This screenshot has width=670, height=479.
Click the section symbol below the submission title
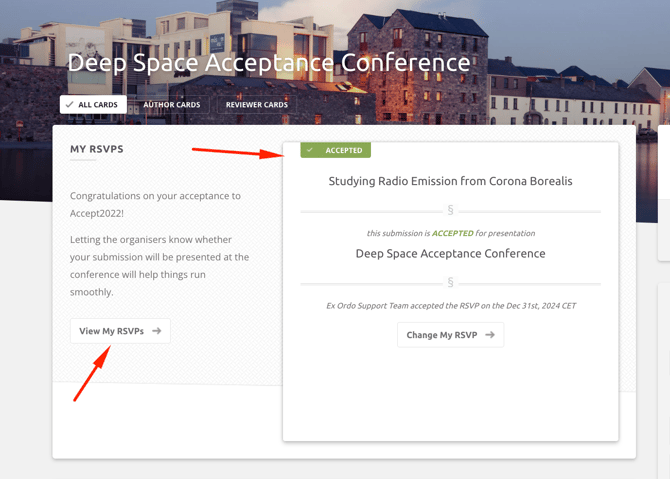pyautogui.click(x=450, y=211)
